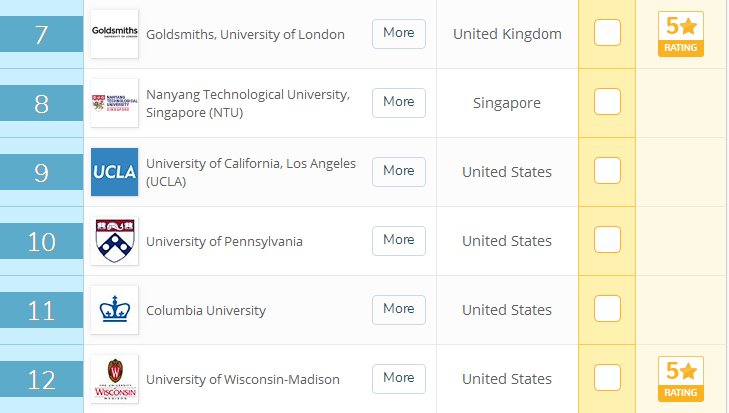Image resolution: width=729 pixels, height=413 pixels.
Task: Expand More for Nanyang Technological University
Action: click(398, 102)
